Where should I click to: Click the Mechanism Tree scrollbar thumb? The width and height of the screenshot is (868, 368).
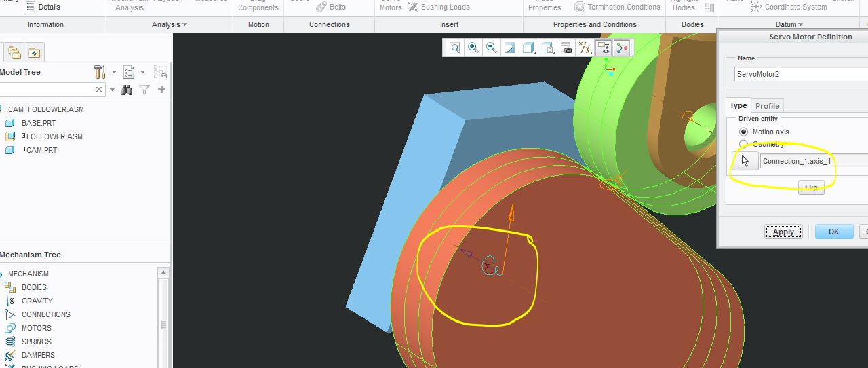coord(163,325)
